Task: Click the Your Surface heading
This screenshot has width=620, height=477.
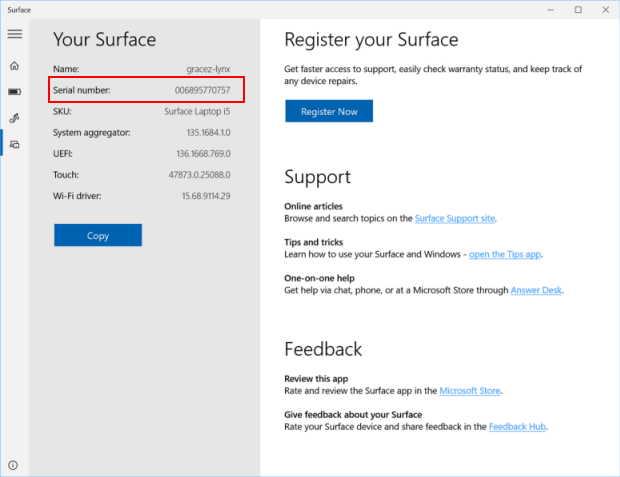Action: click(x=105, y=40)
